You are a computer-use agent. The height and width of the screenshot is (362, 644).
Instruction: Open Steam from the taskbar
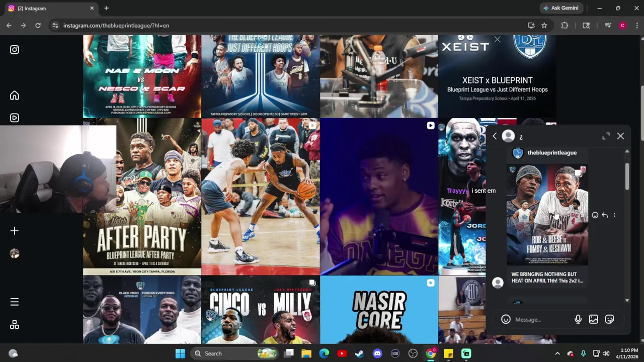click(x=359, y=353)
